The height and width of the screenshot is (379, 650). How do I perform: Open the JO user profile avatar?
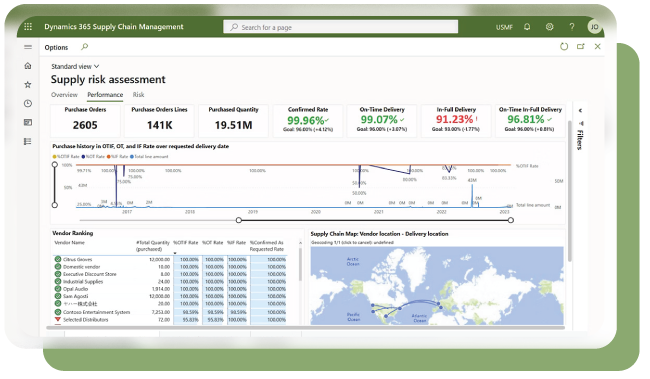click(594, 27)
